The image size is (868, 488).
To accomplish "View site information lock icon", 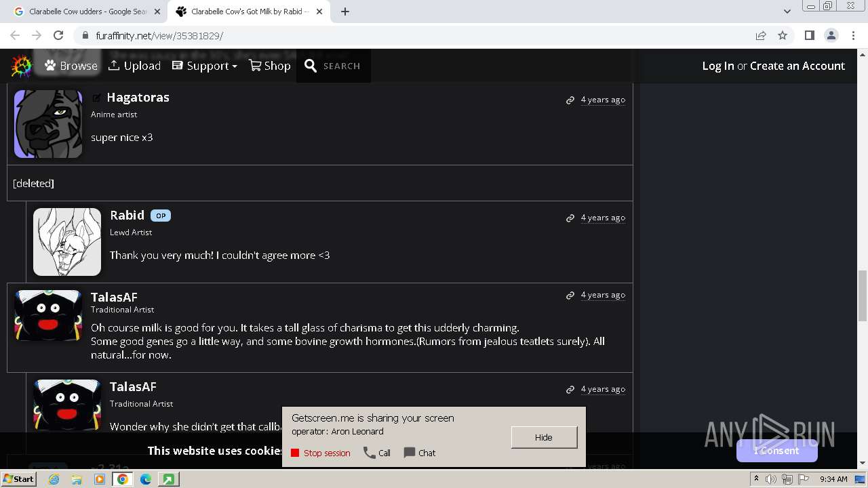I will pyautogui.click(x=85, y=35).
